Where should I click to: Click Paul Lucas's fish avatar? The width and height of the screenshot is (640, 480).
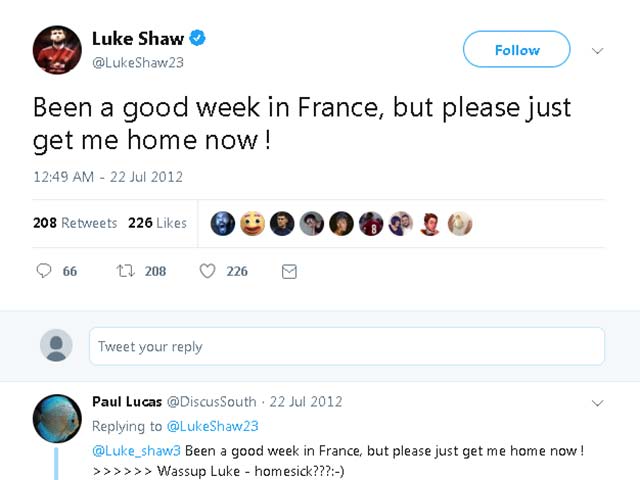tap(57, 417)
